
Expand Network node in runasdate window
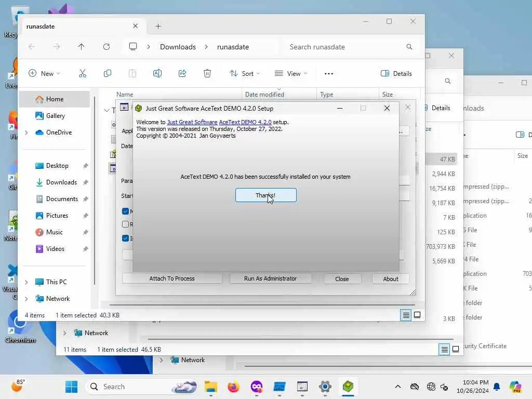(x=26, y=299)
